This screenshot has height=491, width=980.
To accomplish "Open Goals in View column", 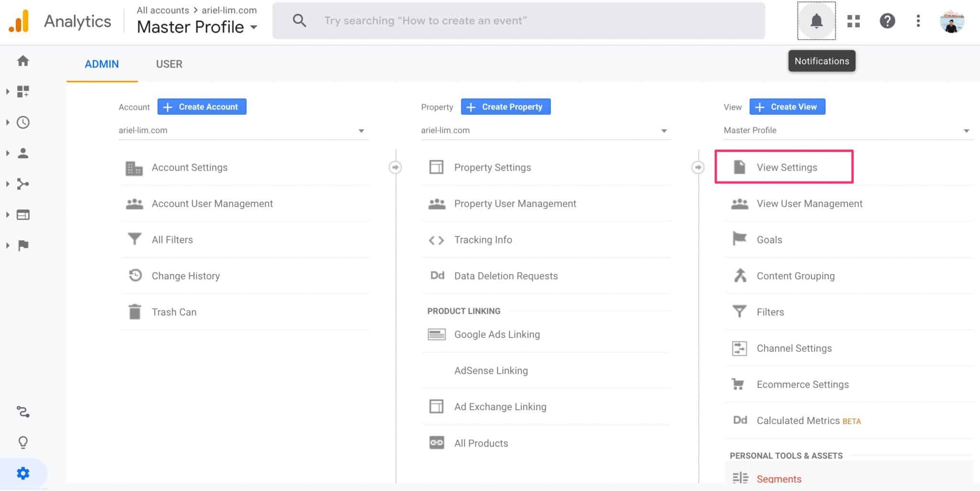I will click(849, 240).
